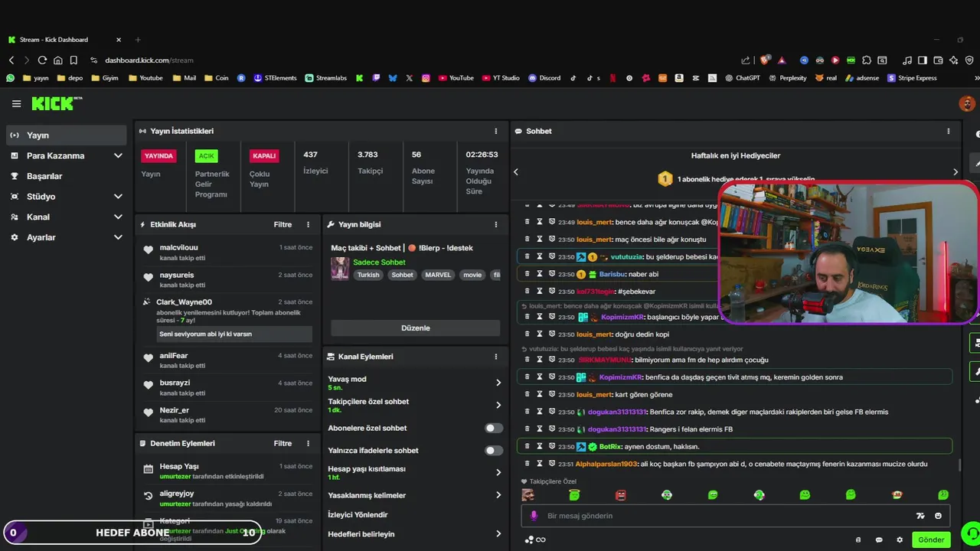Toggle Abonelere özel sohbet switch
Viewport: 980px width, 551px height.
[494, 429]
